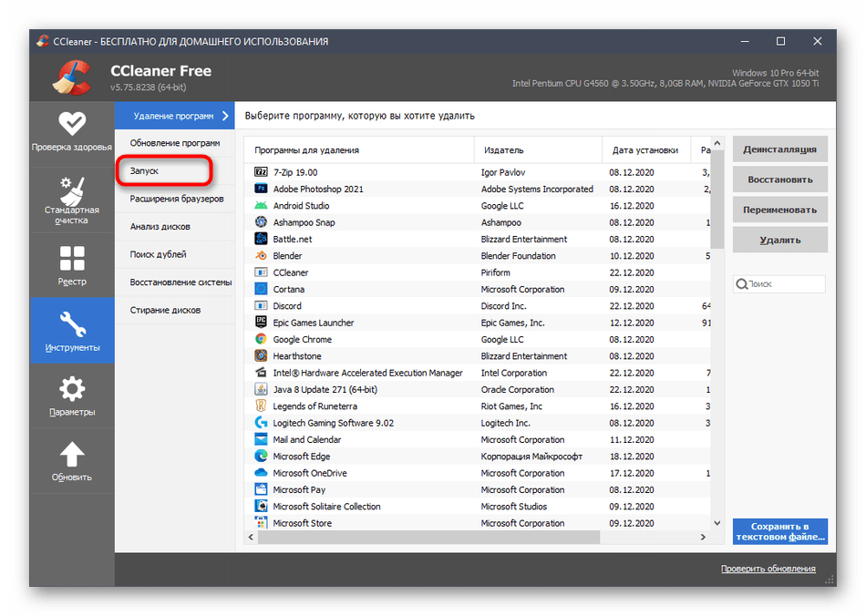Select the Discord icon in program list
Screen dimensions: 866x616
click(x=261, y=306)
